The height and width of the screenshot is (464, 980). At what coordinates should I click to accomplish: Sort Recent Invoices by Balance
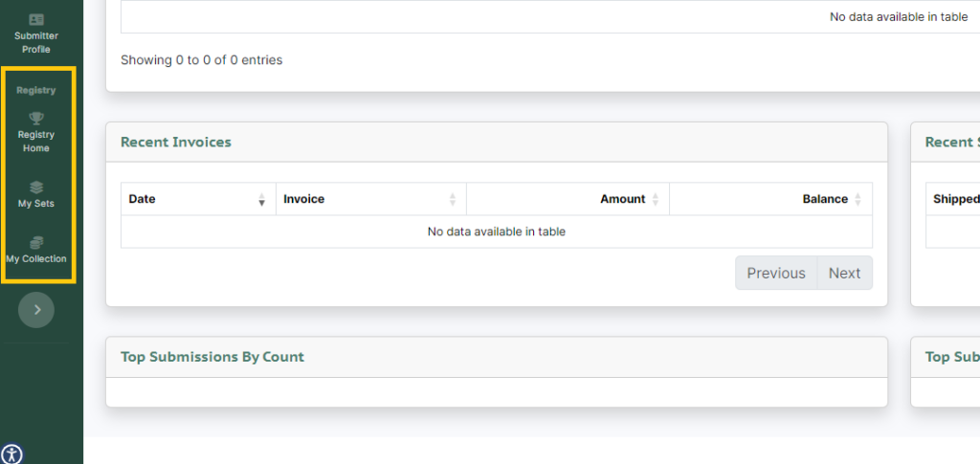tap(770, 199)
